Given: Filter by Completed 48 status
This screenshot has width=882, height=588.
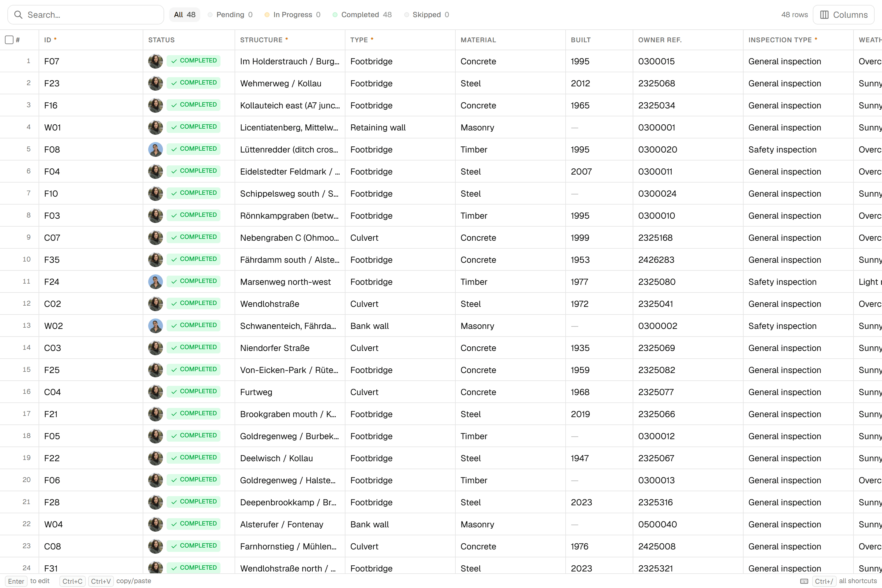Looking at the screenshot, I should coord(362,15).
